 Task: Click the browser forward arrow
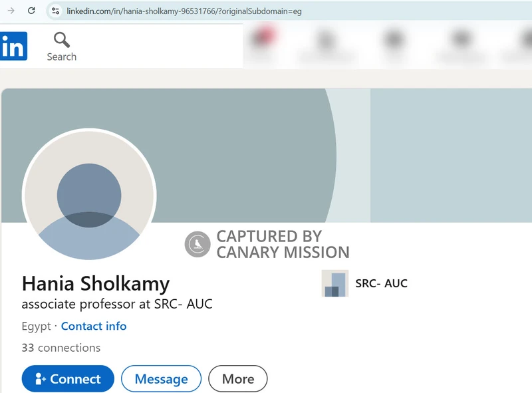pyautogui.click(x=11, y=11)
